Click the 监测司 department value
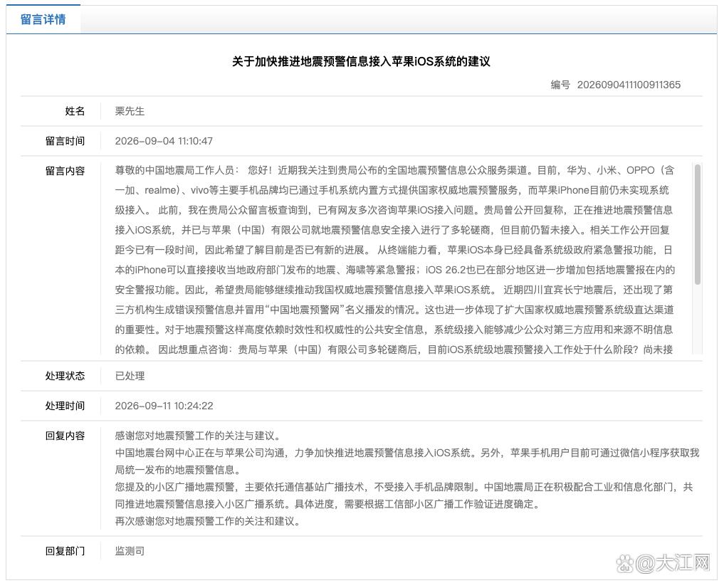 click(130, 551)
